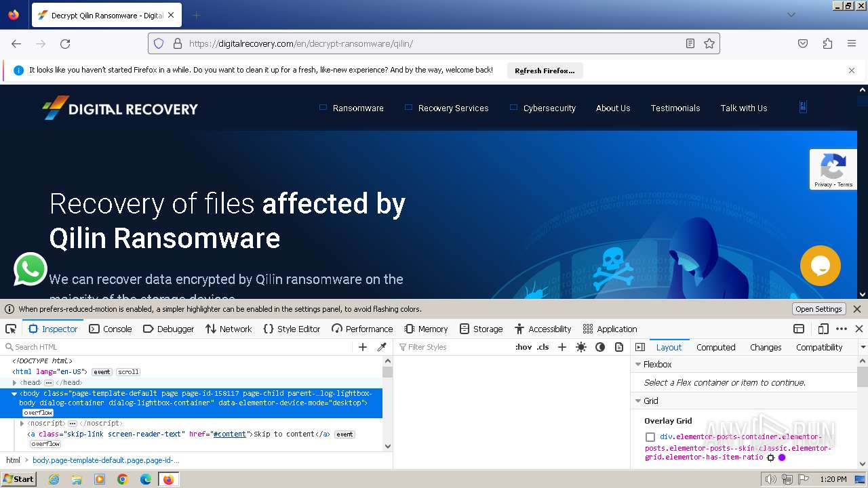Toggle reader view in address bar
Viewport: 868px width, 488px height.
coord(690,43)
